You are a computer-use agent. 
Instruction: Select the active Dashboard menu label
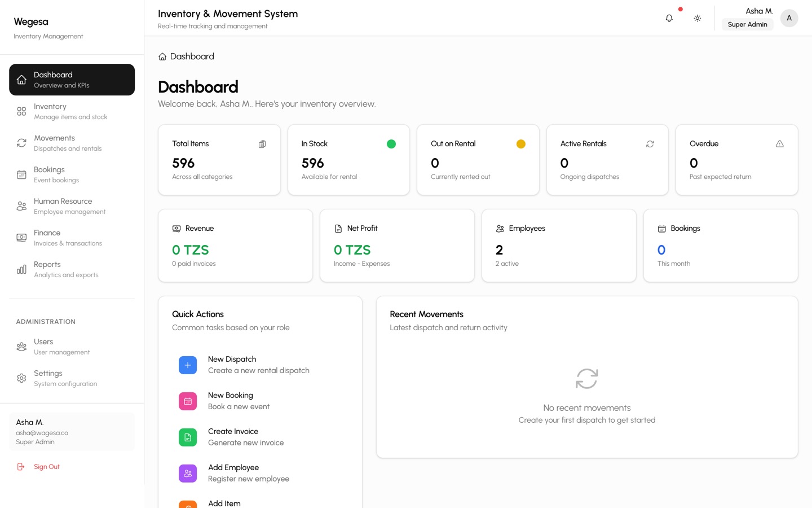coord(53,75)
